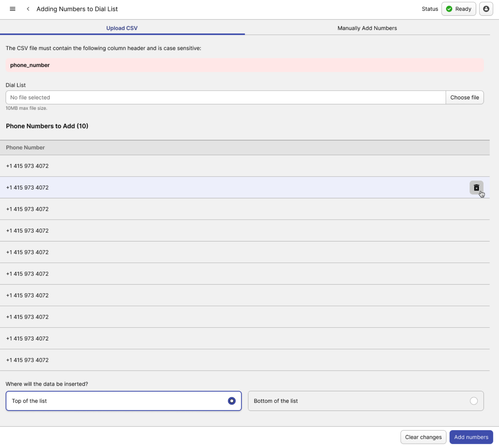Click the green Ready checkmark icon
The height and width of the screenshot is (448, 499).
[x=449, y=9]
